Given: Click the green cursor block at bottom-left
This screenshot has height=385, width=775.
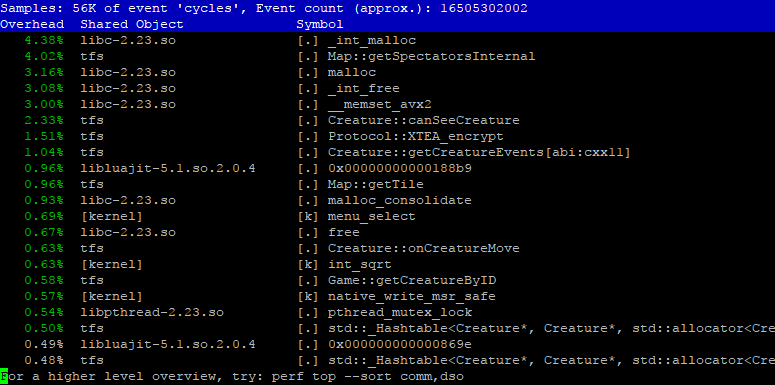Looking at the screenshot, I should (x=4, y=377).
